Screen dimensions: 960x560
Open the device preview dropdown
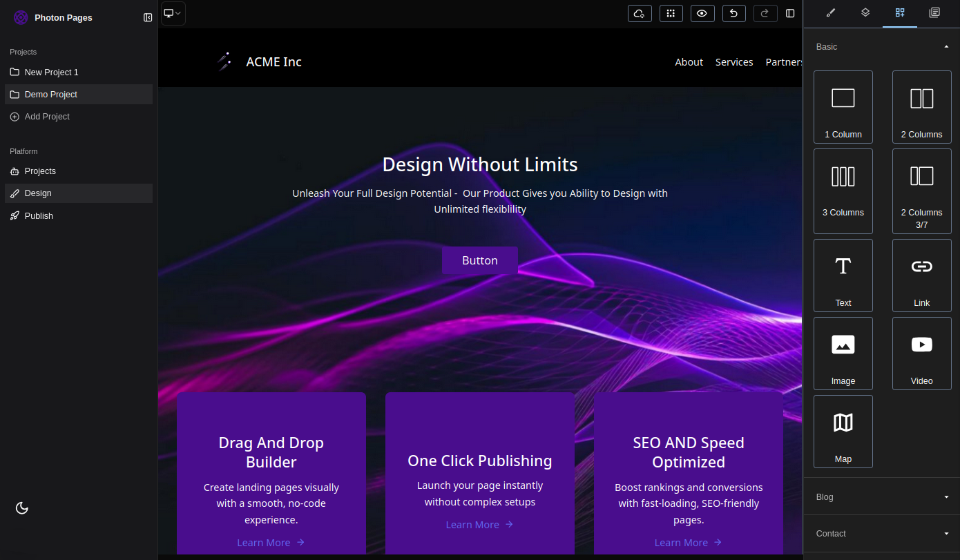click(x=173, y=12)
